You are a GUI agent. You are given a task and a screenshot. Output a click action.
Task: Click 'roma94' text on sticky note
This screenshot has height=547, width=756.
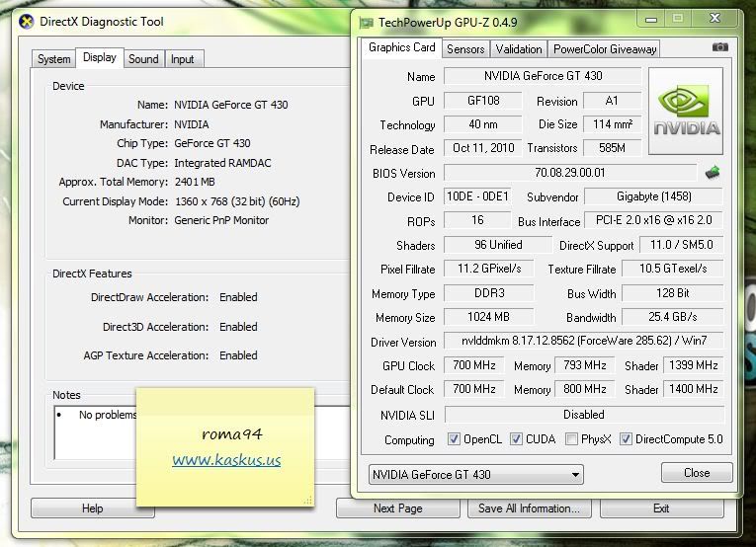[232, 434]
